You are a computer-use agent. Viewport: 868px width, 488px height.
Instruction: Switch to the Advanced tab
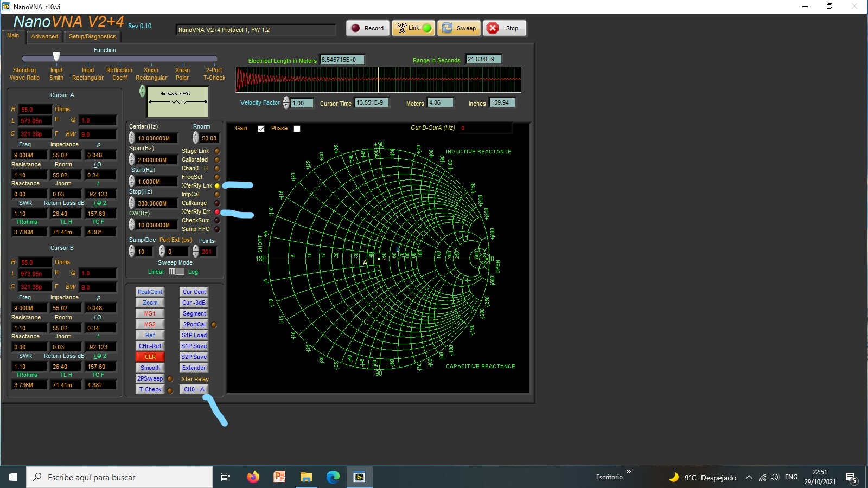44,36
